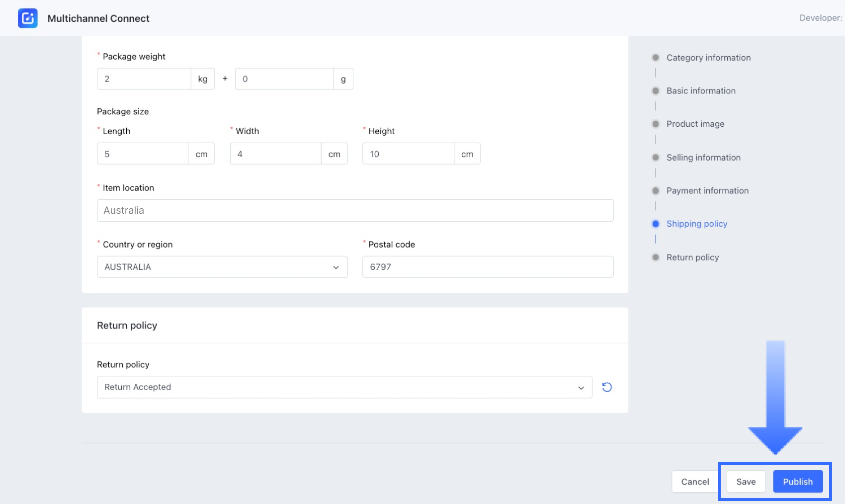
Task: Edit the Postal code field
Action: (488, 267)
